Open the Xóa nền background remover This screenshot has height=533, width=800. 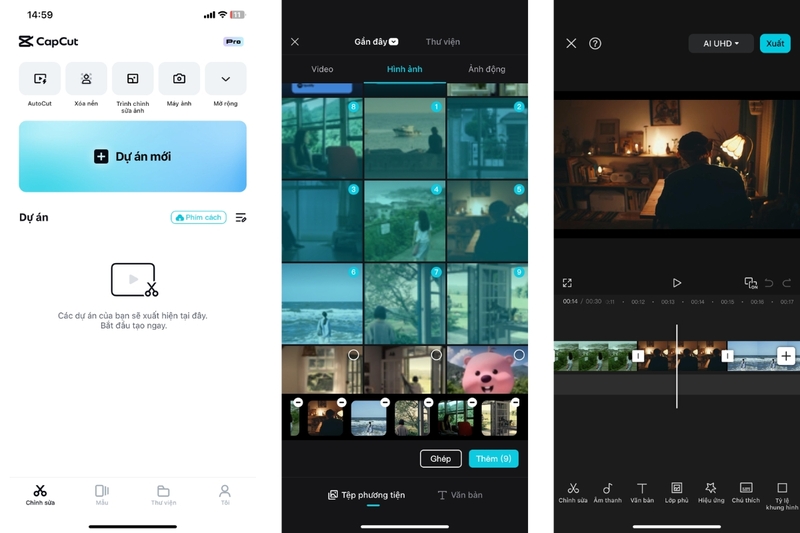[x=86, y=79]
